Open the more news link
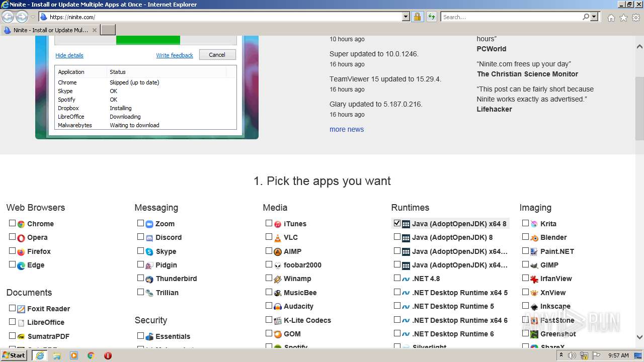This screenshot has width=644, height=362. pos(347,129)
